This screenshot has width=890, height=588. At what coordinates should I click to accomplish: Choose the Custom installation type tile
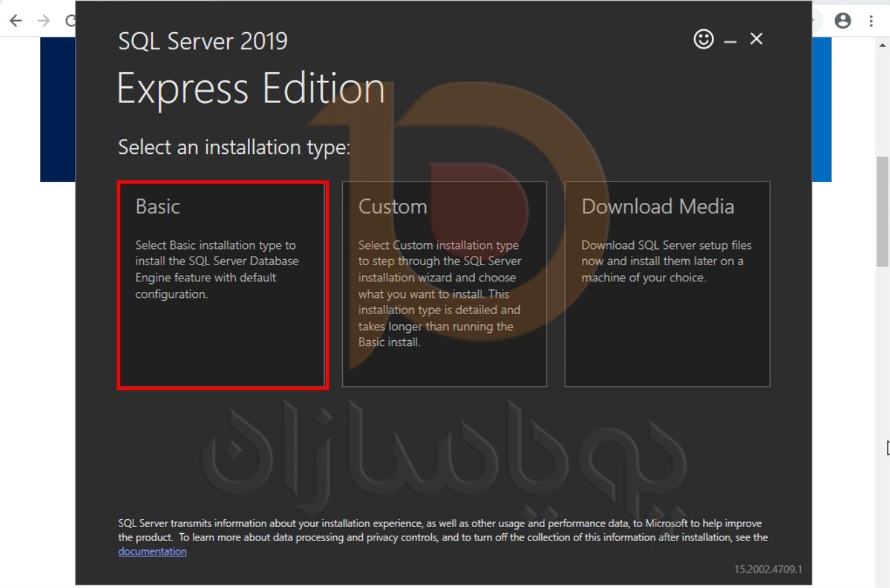point(444,285)
